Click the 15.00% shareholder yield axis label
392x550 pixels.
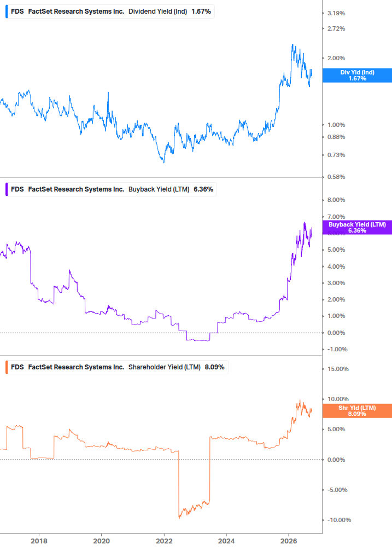(338, 369)
